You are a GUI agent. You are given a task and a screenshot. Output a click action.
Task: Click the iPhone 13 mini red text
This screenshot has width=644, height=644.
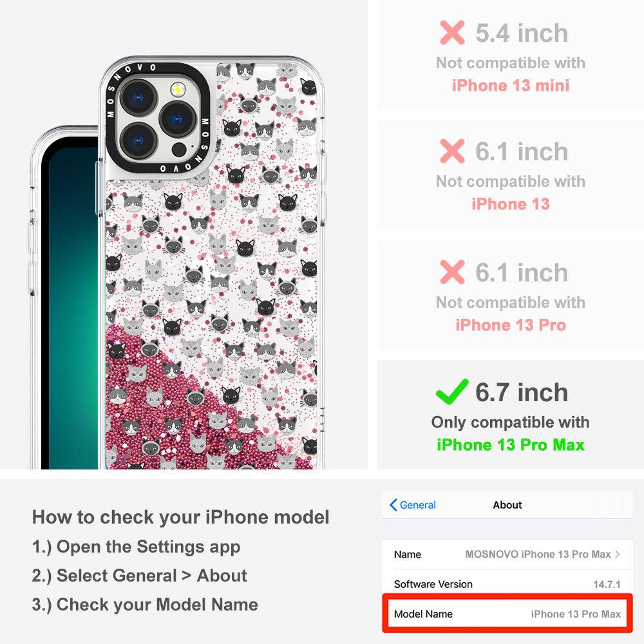coord(511,86)
